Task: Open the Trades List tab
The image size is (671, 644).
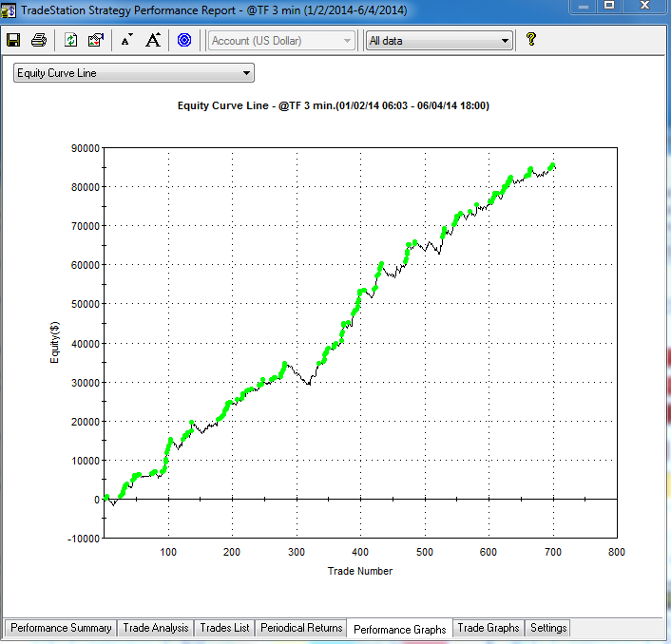Action: pyautogui.click(x=224, y=628)
